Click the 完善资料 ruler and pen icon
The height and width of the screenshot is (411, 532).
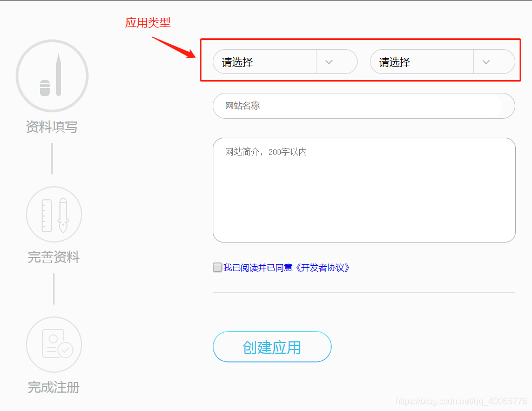pyautogui.click(x=54, y=214)
